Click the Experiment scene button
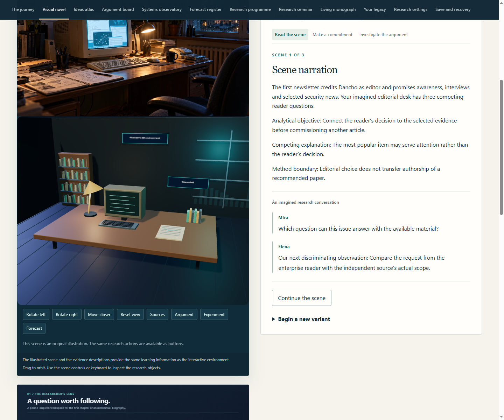The height and width of the screenshot is (420, 504). coord(214,315)
